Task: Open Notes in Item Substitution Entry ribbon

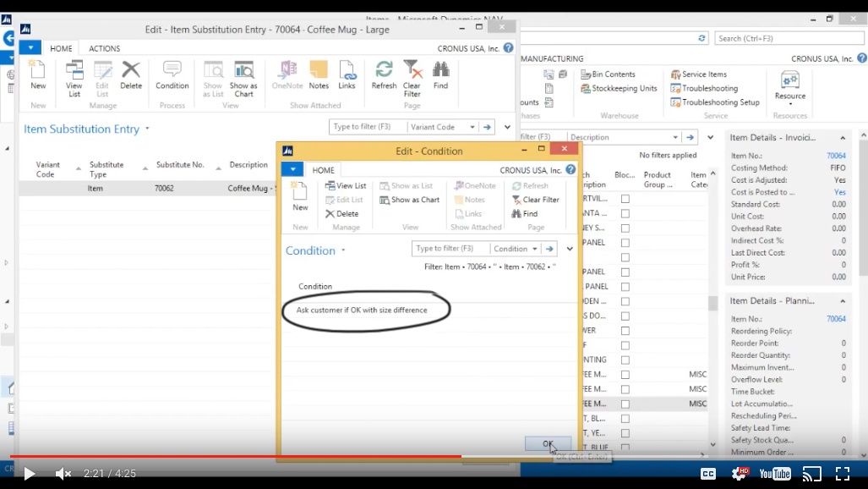Action: [x=319, y=74]
